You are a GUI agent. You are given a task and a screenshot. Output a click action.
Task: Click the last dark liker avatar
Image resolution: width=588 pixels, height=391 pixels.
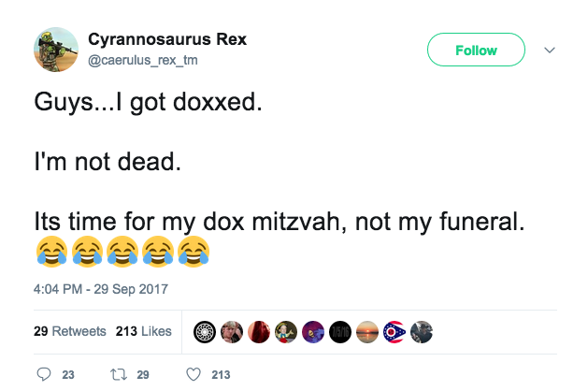pyautogui.click(x=422, y=331)
